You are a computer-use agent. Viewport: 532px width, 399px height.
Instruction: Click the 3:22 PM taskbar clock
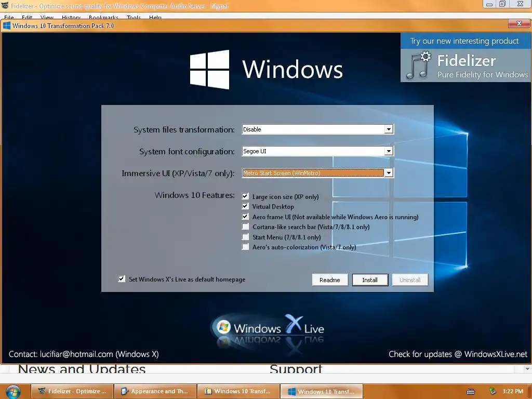[x=513, y=391]
